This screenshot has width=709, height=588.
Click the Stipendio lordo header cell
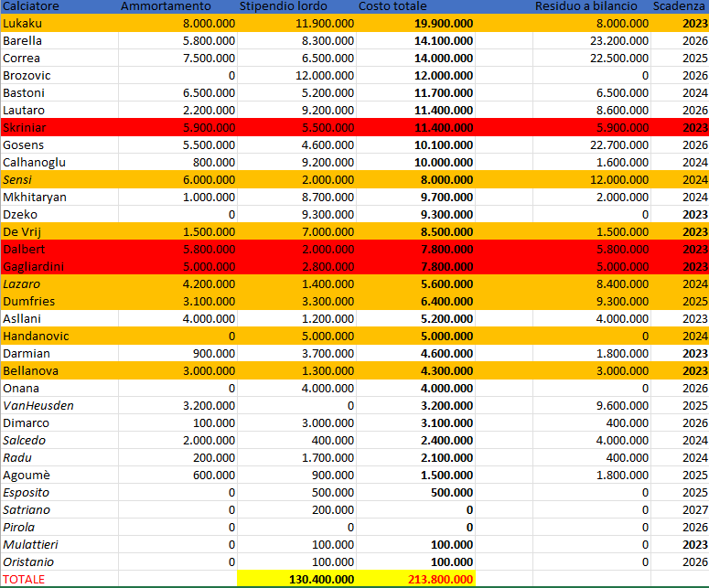coord(284,6)
